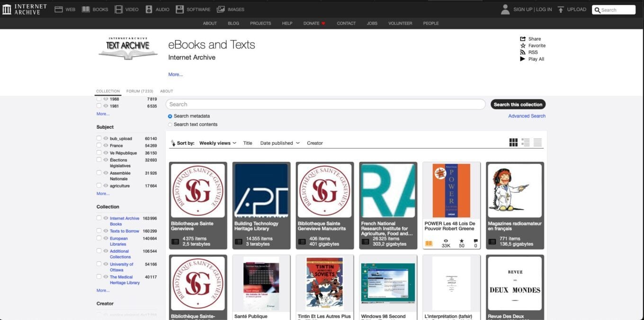This screenshot has width=644, height=320.
Task: Click the Favorite star icon
Action: 523,45
